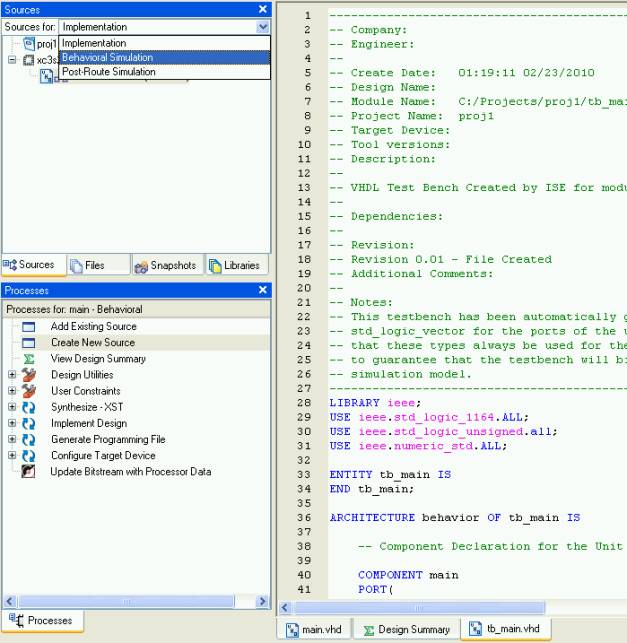Click the proj1 project icon
Screen dimensions: 627x643
[x=29, y=43]
